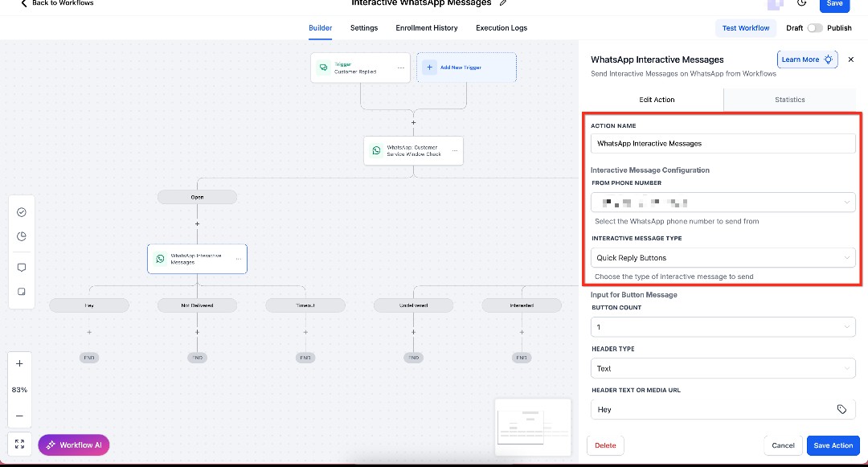Open the Settings tab
The width and height of the screenshot is (868, 467).
coord(364,27)
